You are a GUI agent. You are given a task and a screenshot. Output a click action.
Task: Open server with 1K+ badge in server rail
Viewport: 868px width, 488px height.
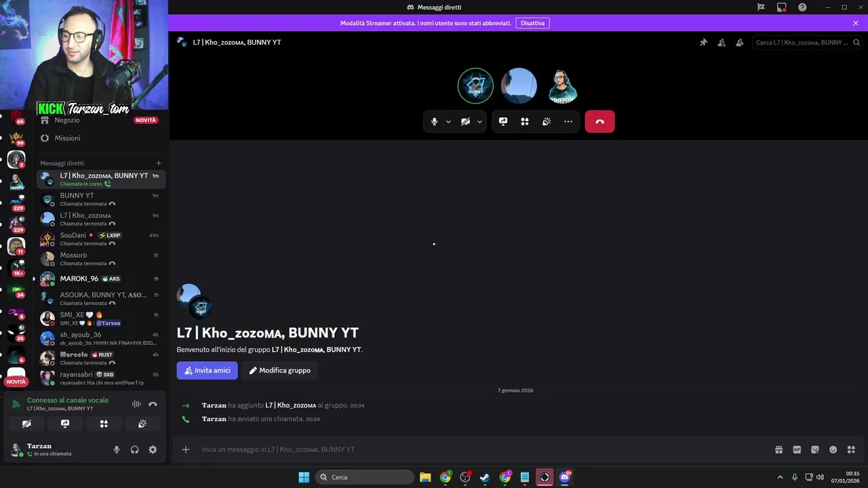(x=16, y=268)
